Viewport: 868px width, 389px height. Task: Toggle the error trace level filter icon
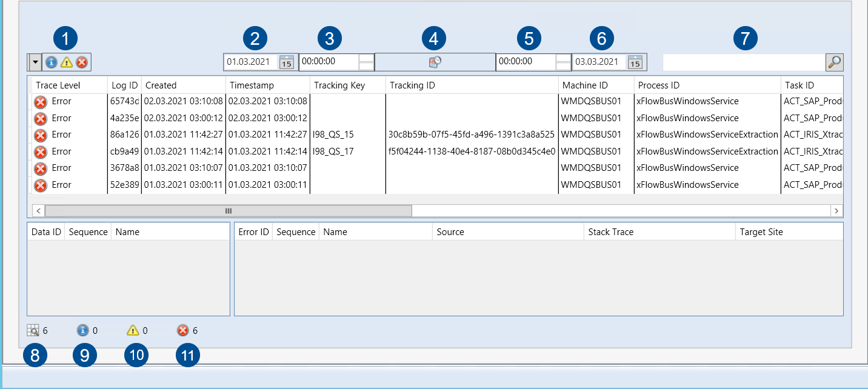click(x=82, y=62)
